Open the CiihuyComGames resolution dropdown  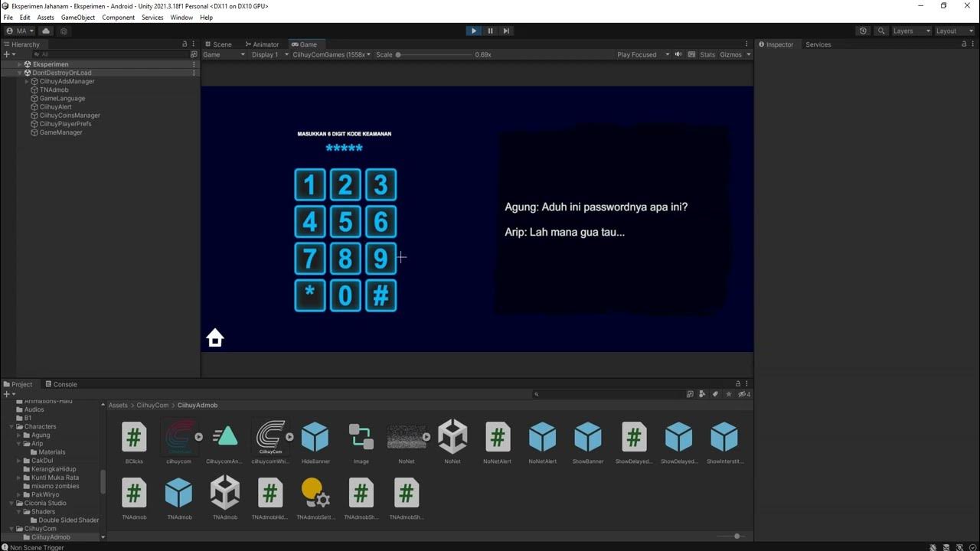pos(331,54)
